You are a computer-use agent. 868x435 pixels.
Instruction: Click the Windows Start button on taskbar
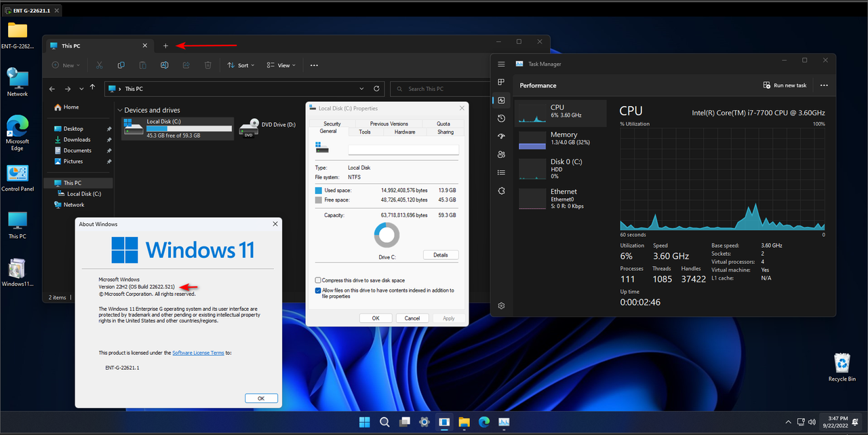point(364,421)
